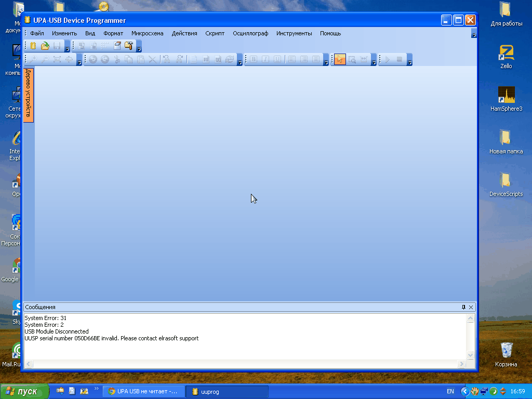Open the Микросхема menu
Viewport: 532px width, 399px height.
tap(147, 33)
